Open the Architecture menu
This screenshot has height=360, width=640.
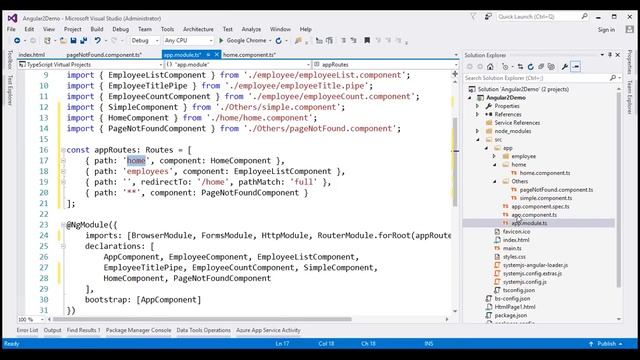point(198,29)
